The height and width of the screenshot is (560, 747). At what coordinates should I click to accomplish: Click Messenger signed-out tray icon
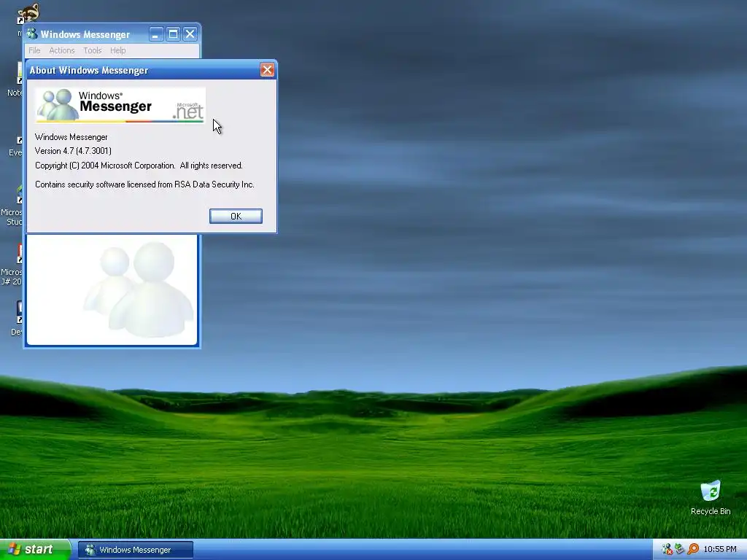coord(667,549)
